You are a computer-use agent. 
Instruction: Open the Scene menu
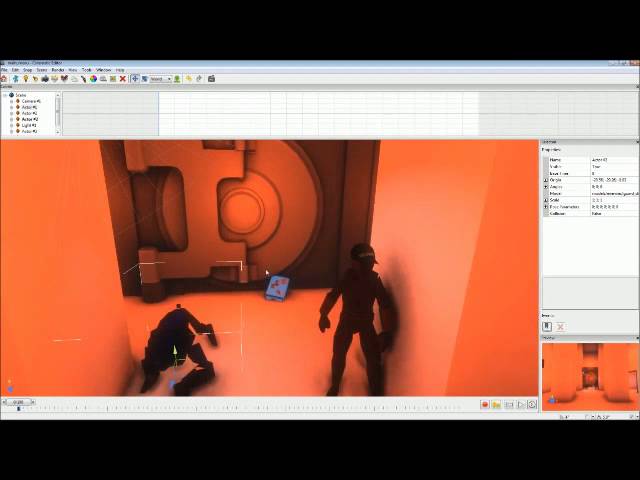click(42, 70)
